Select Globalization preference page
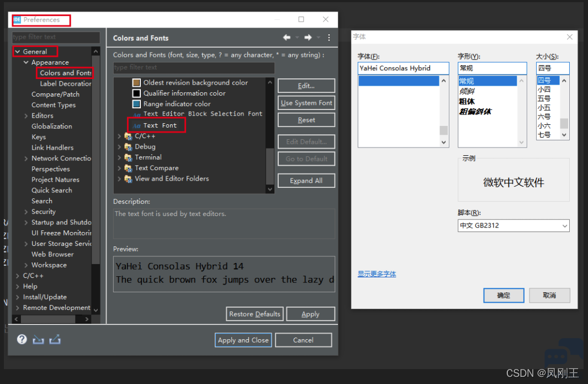This screenshot has width=588, height=384. [52, 126]
